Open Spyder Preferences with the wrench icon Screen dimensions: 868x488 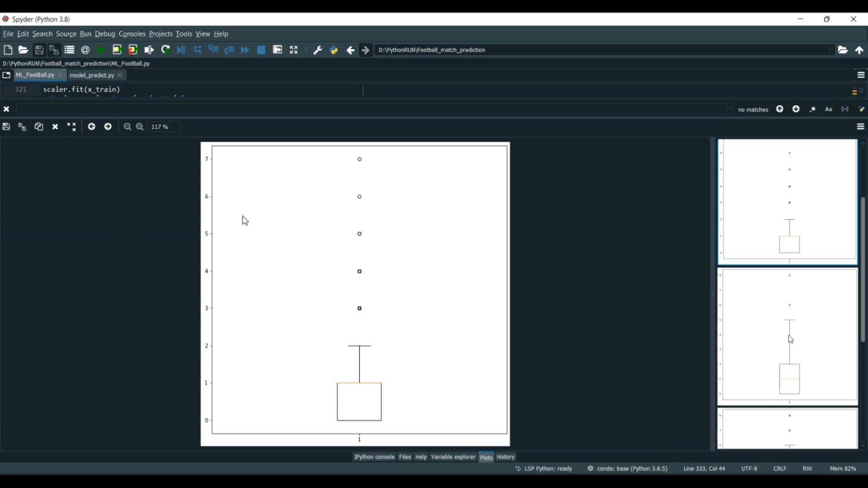point(317,50)
